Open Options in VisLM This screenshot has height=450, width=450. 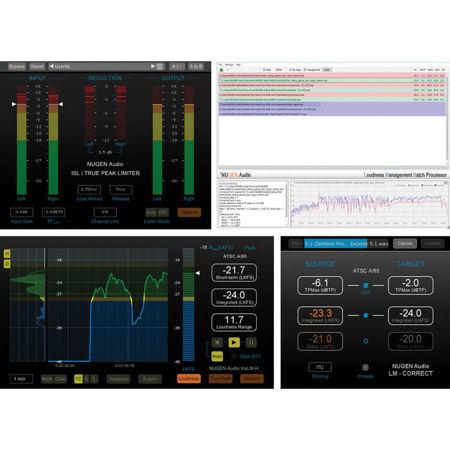click(x=252, y=379)
